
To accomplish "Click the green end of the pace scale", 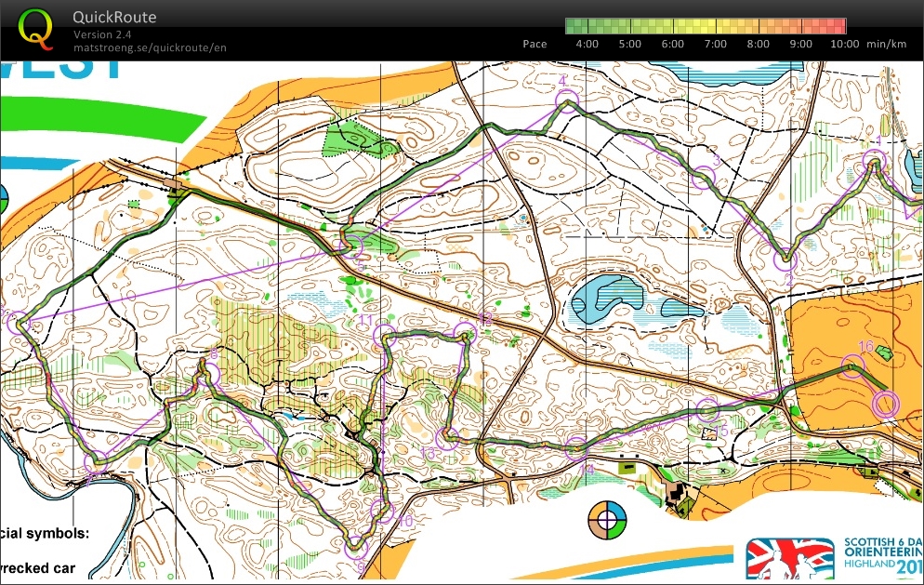I will pyautogui.click(x=576, y=26).
